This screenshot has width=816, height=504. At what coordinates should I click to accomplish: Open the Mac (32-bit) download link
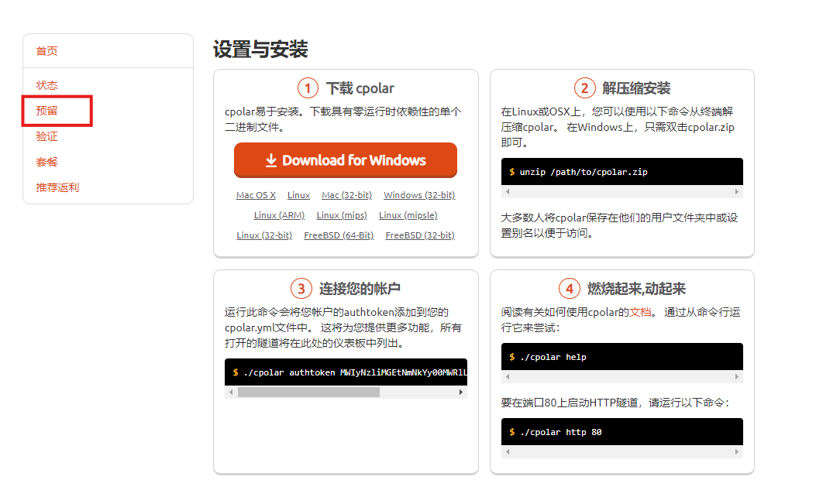[x=346, y=195]
